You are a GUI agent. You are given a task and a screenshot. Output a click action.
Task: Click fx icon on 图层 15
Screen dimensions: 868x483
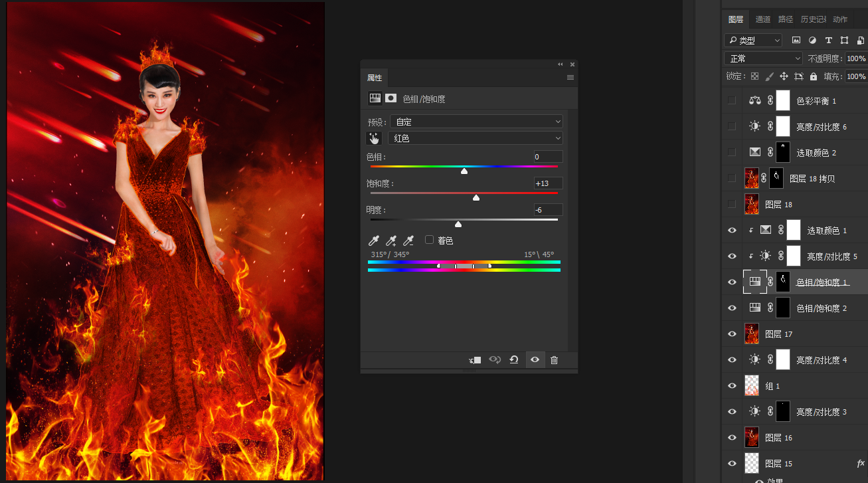pyautogui.click(x=861, y=463)
